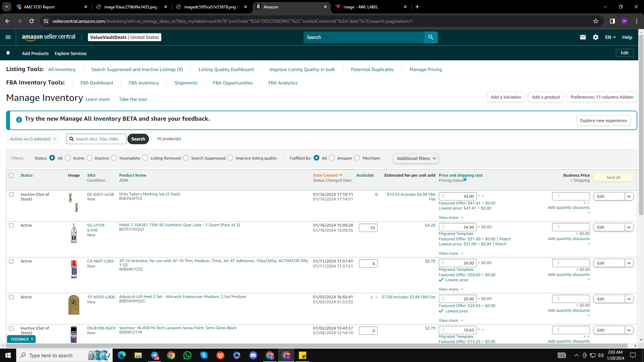Expand Edit dropdown arrow for Dritz Tailor's row
The width and height of the screenshot is (644, 362).
point(629,196)
